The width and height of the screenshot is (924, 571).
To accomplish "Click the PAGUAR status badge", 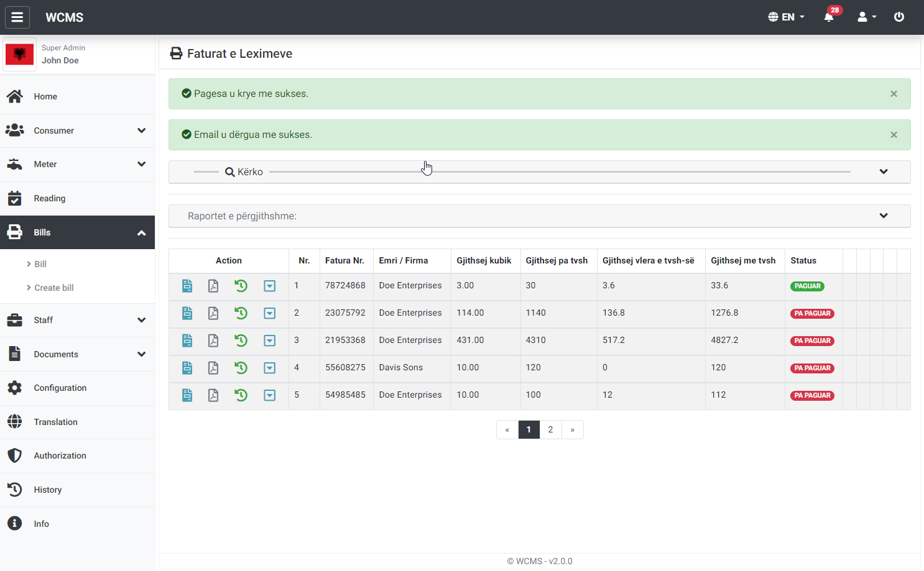I will [807, 286].
